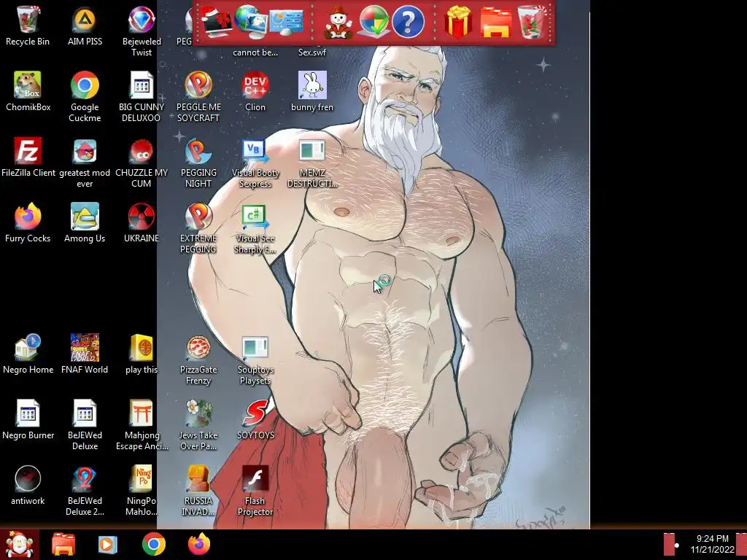747x560 pixels.
Task: Click the 9:24 PM taskbar clock
Action: (712, 544)
